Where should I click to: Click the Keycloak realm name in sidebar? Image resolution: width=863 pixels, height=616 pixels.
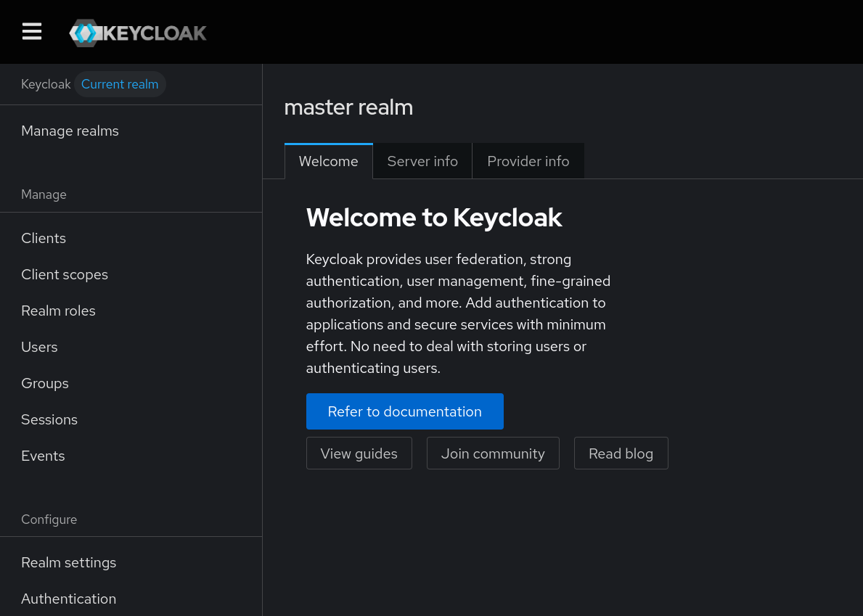[x=46, y=84]
